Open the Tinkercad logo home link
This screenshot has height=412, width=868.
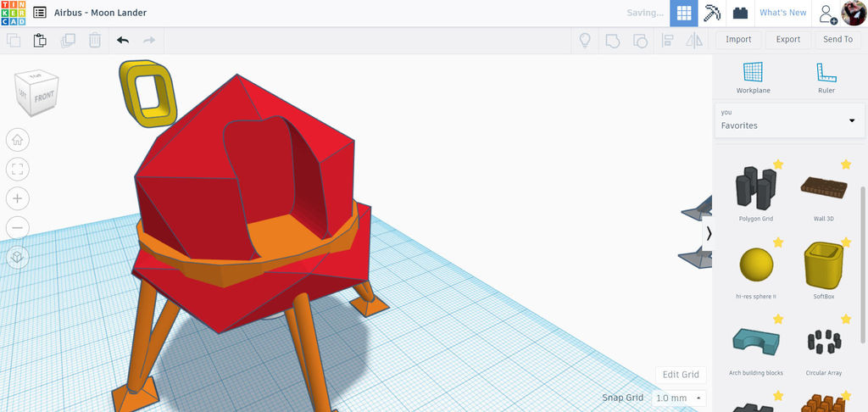pyautogui.click(x=12, y=13)
